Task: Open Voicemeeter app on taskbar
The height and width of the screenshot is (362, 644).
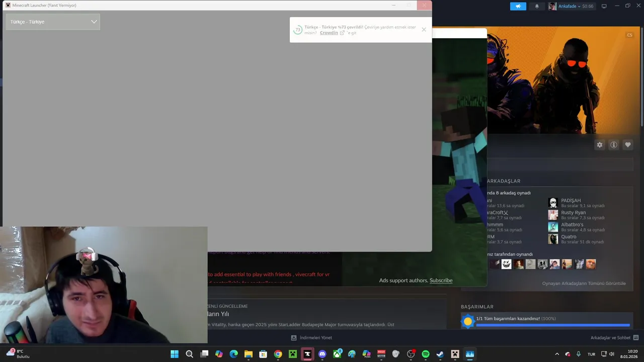Action: [x=381, y=354]
